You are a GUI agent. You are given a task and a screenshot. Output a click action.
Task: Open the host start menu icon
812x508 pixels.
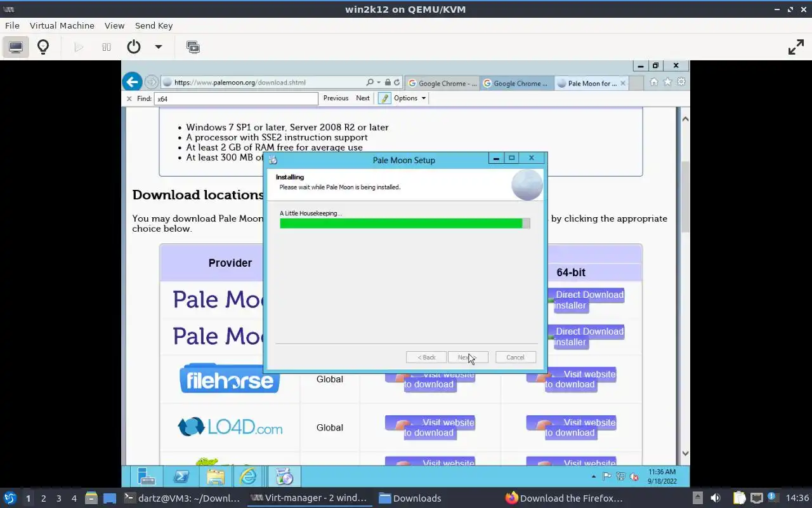coord(10,498)
